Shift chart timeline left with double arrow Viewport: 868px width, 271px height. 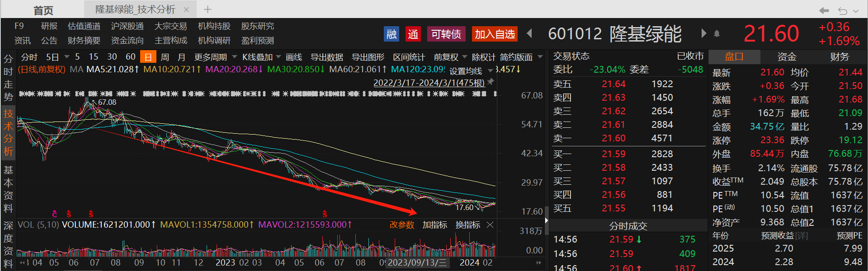[23, 262]
